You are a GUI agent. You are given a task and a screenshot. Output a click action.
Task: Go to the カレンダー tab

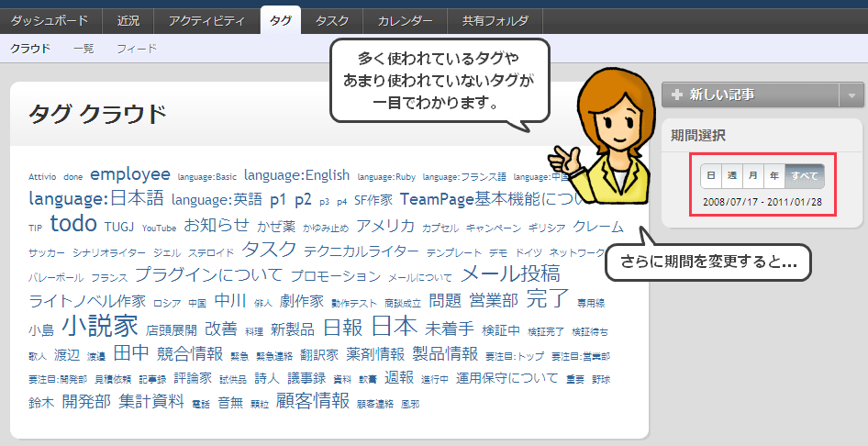click(405, 19)
